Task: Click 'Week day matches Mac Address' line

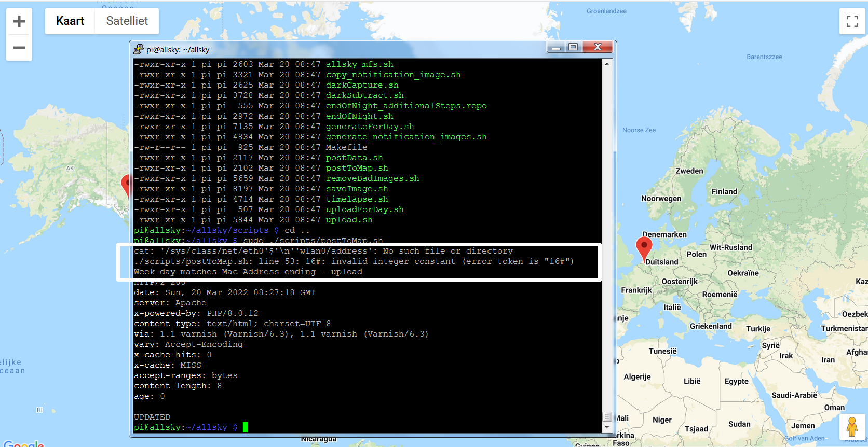Action: pyautogui.click(x=248, y=272)
